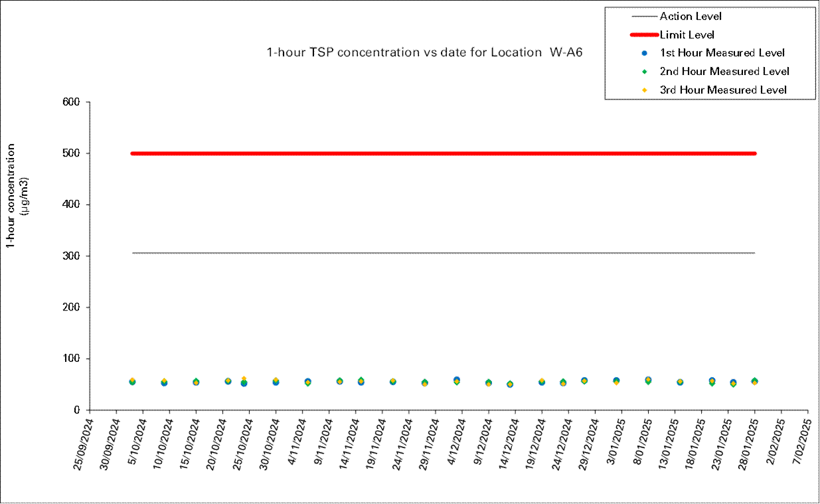The image size is (820, 504).
Task: Select the last data point at 28/01/2025
Action: [x=754, y=381]
